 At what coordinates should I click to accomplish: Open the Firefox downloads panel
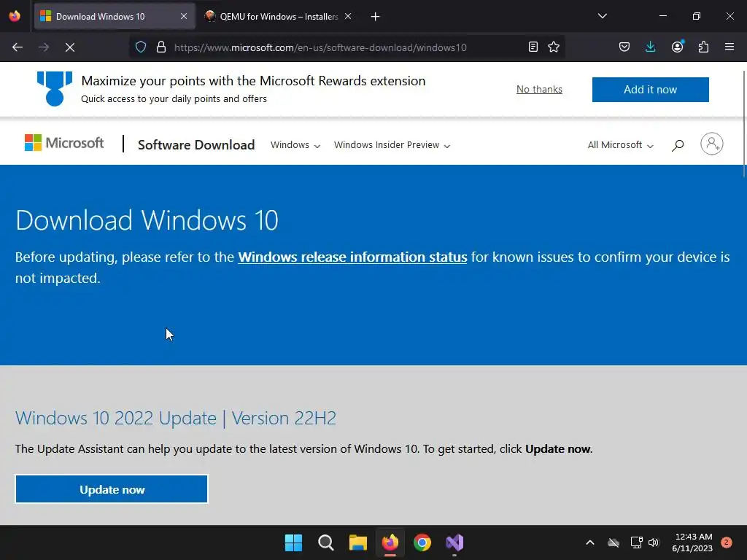coord(650,47)
